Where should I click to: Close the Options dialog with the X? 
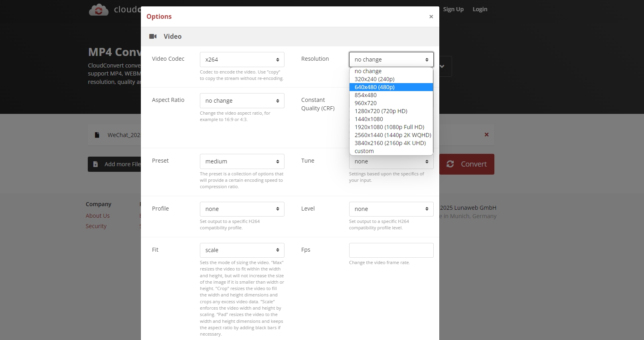[x=431, y=16]
